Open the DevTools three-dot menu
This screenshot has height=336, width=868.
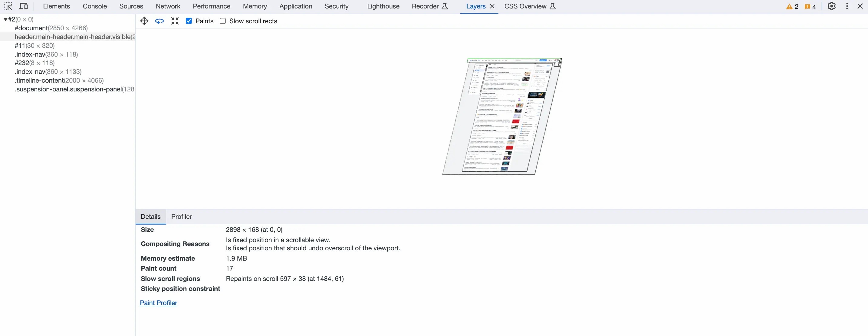[847, 6]
